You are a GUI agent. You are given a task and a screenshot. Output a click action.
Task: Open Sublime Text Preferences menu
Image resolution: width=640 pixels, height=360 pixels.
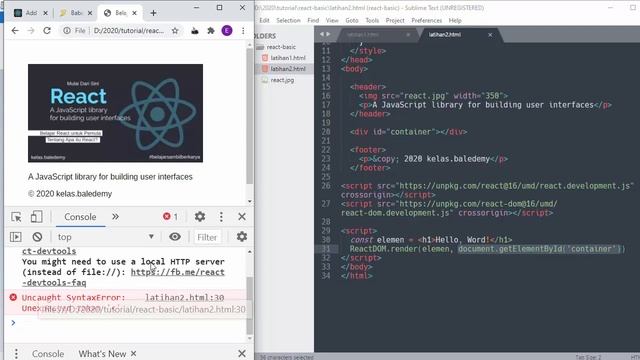click(x=427, y=20)
